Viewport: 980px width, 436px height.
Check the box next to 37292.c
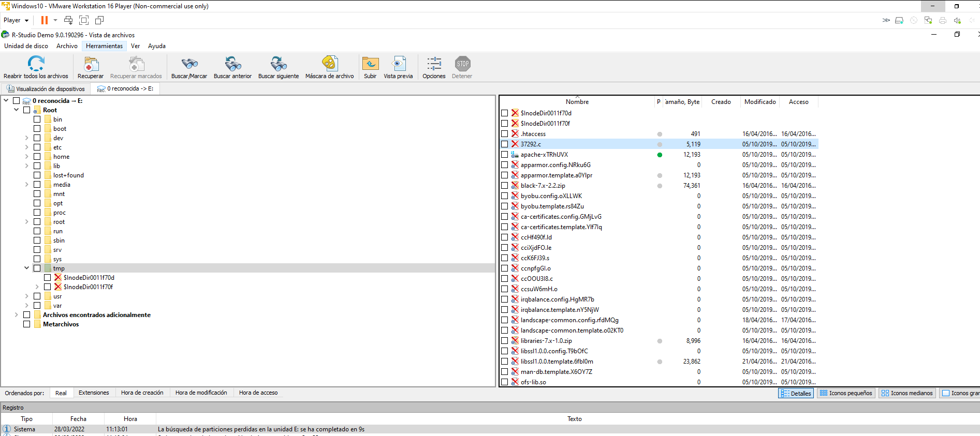tap(505, 144)
